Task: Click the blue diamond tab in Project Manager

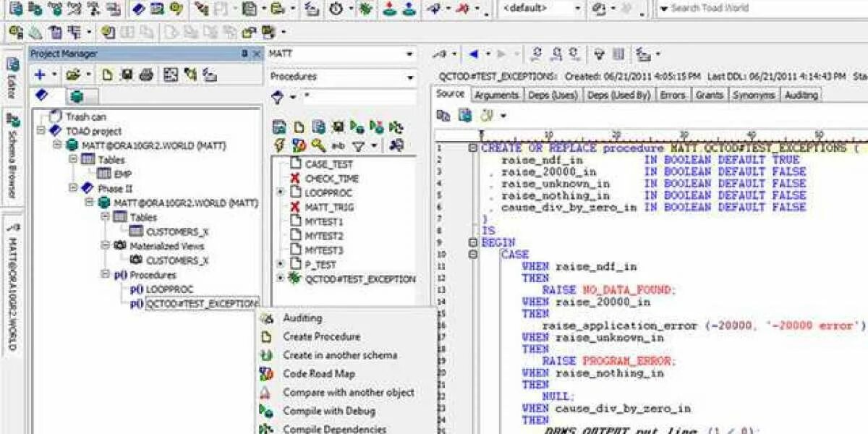Action: 41,95
